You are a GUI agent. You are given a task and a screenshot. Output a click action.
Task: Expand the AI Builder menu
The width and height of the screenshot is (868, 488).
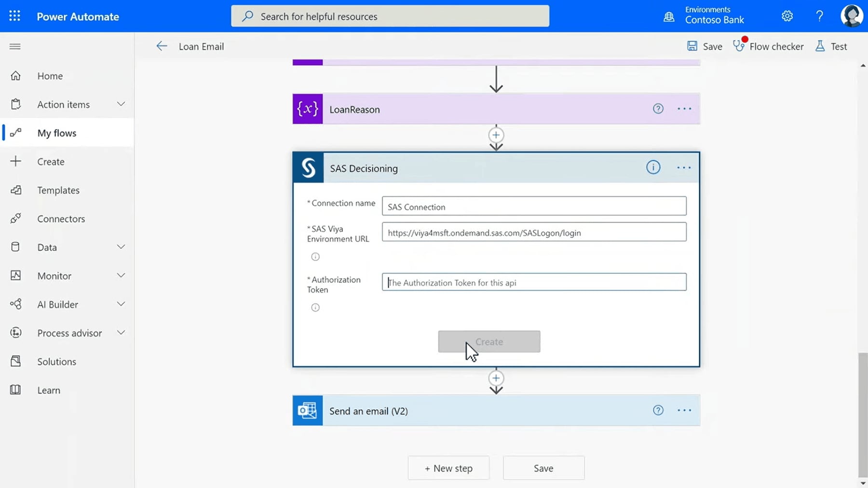121,304
